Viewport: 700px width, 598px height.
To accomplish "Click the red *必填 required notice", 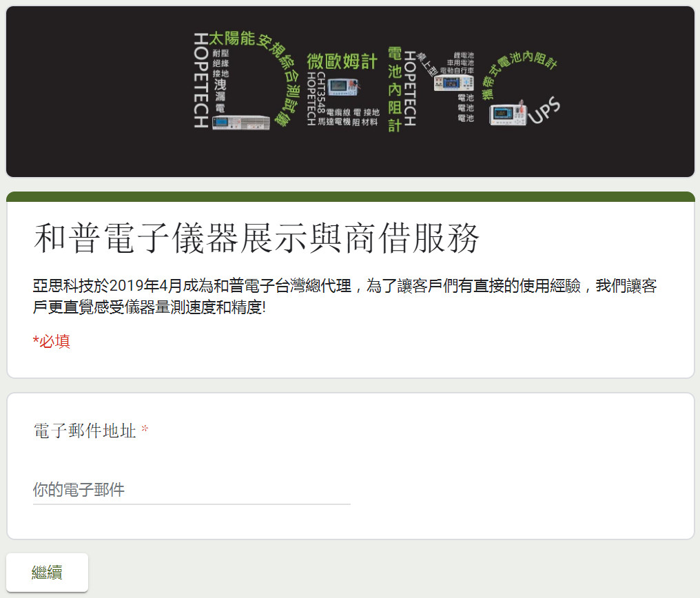I will coord(52,342).
